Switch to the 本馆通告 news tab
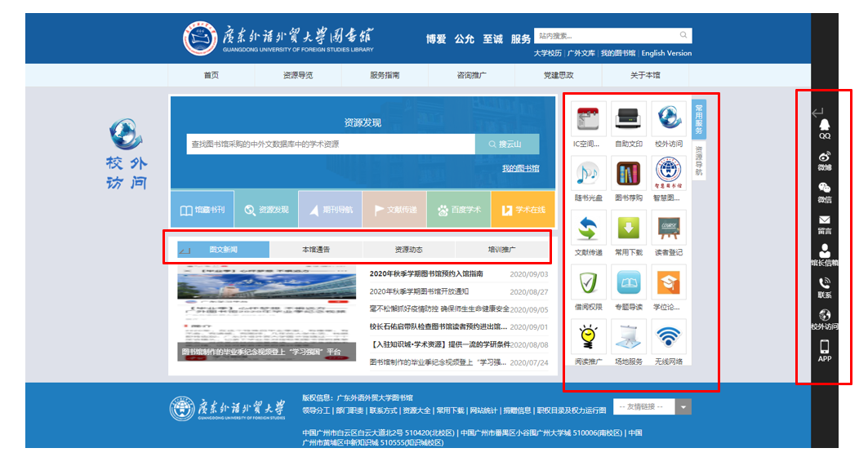Viewport: 868px width, 457px height. point(316,250)
